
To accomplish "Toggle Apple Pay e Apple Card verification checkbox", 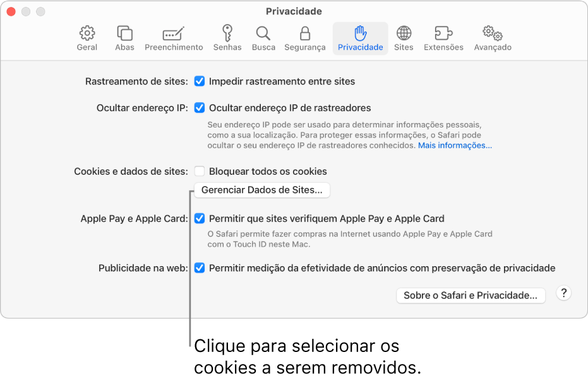I will coord(200,218).
